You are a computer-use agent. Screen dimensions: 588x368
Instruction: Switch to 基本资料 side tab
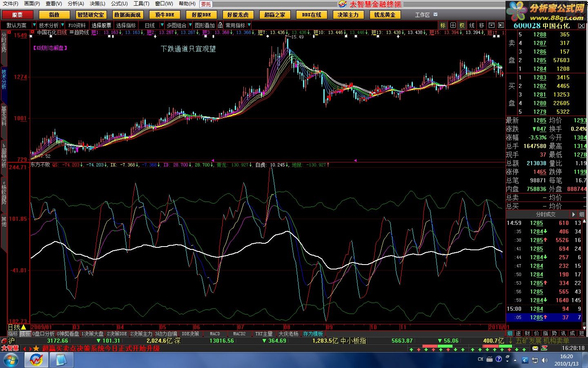[x=4, y=117]
